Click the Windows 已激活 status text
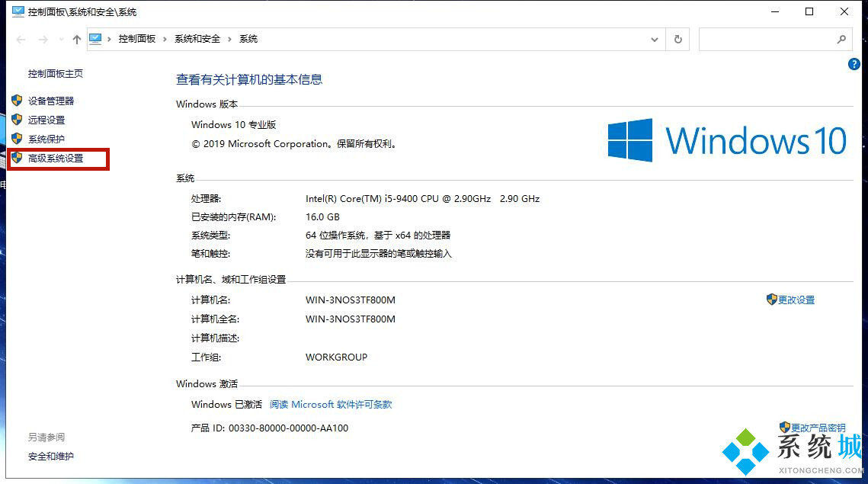 [226, 405]
